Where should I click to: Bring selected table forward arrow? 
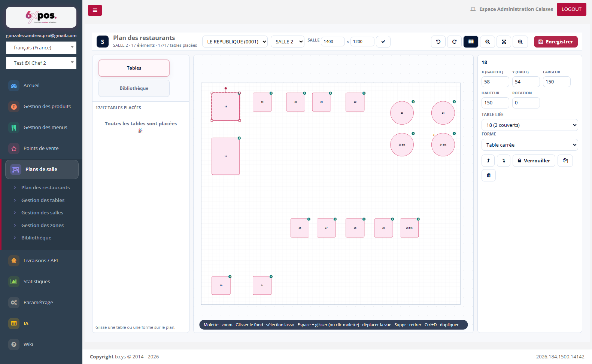[488, 161]
